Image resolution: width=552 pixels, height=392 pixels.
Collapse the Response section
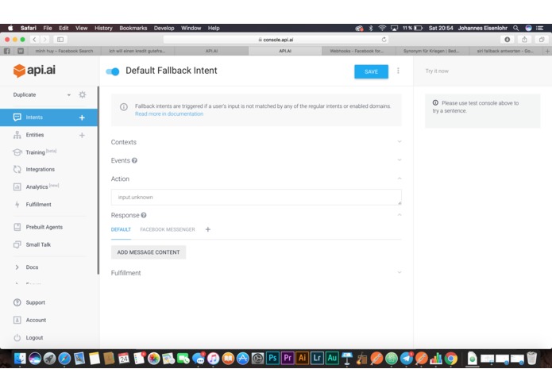(x=400, y=215)
